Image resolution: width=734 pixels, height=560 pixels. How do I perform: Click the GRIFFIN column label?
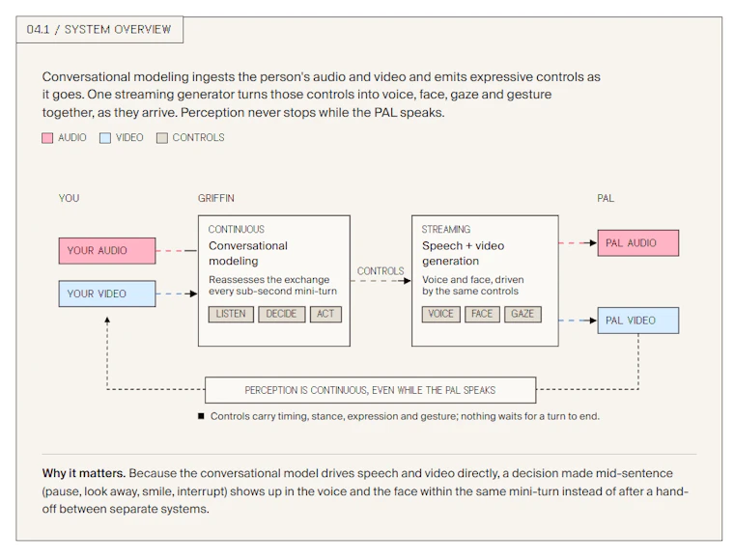[x=215, y=198]
